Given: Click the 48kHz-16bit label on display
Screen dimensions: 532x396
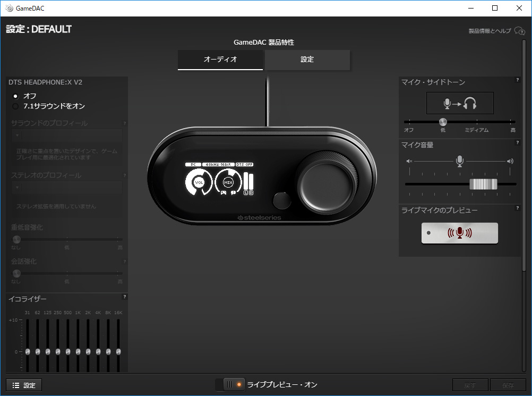Looking at the screenshot, I should click(x=218, y=164).
